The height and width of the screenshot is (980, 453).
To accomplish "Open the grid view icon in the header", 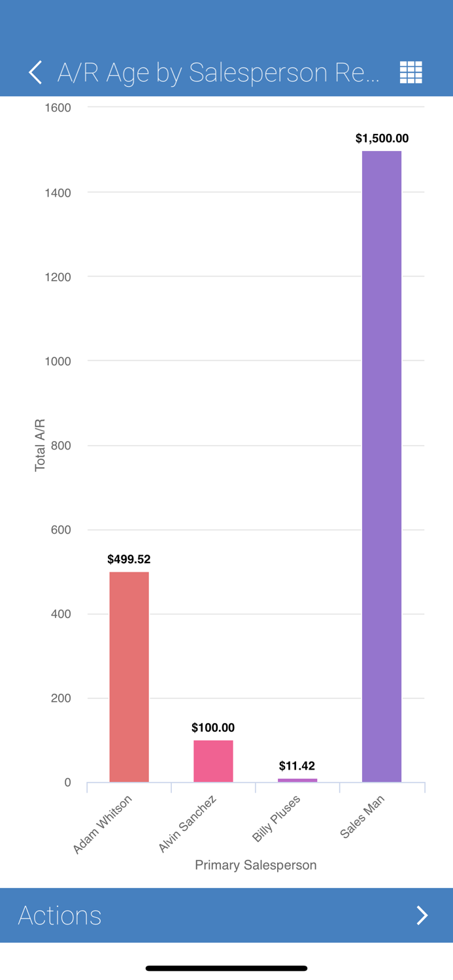I will click(411, 73).
